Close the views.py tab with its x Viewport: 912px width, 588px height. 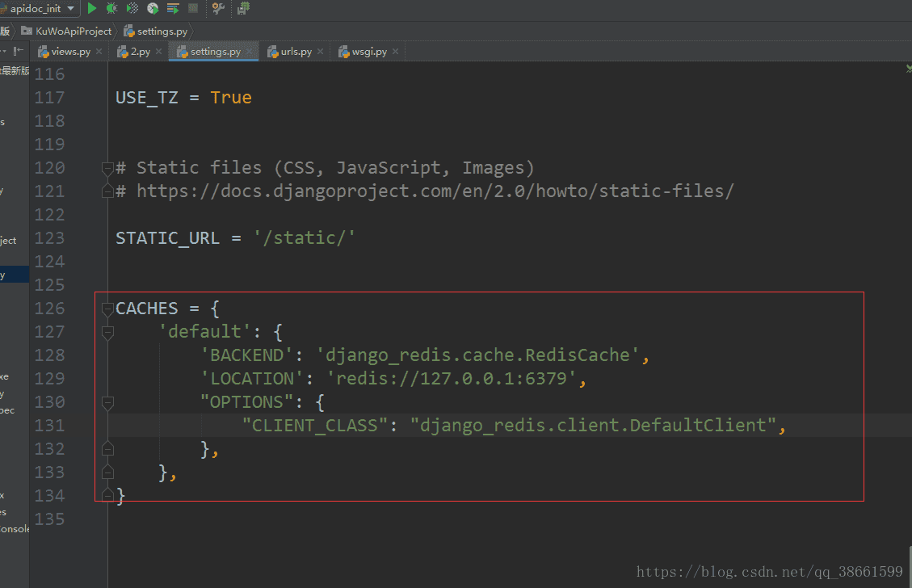[97, 51]
